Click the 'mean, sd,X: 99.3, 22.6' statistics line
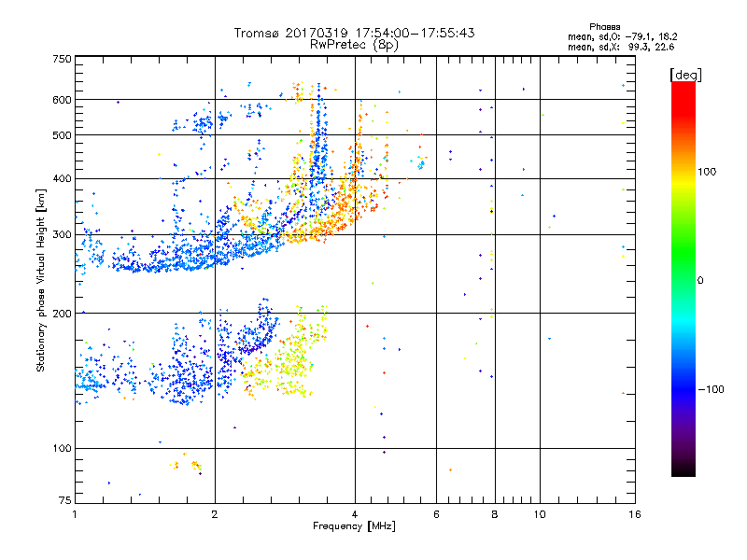The image size is (747, 560). click(x=621, y=47)
